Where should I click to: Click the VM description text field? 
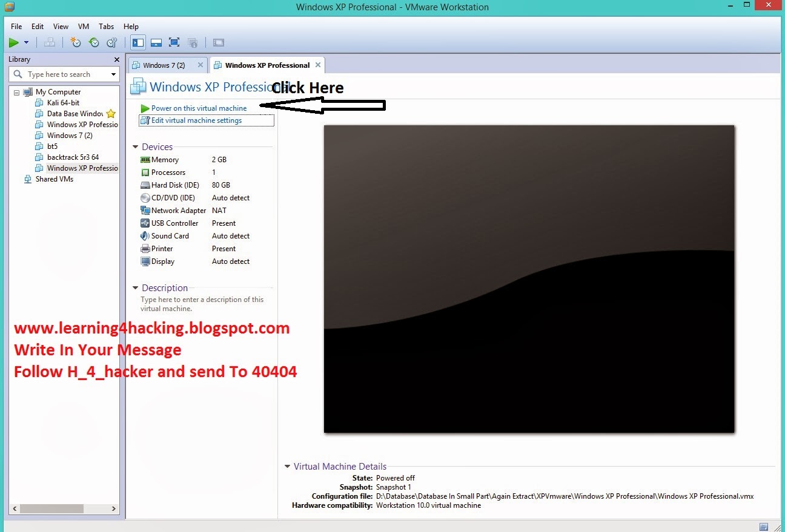(x=203, y=304)
